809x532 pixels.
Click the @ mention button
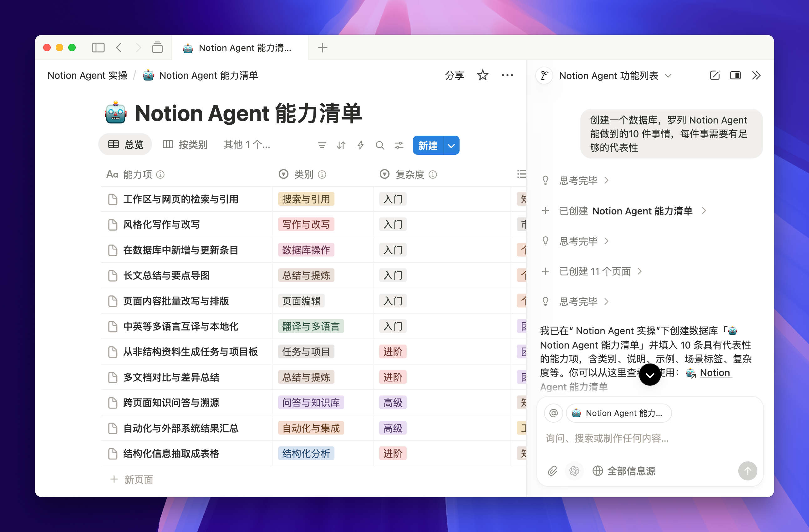tap(553, 413)
